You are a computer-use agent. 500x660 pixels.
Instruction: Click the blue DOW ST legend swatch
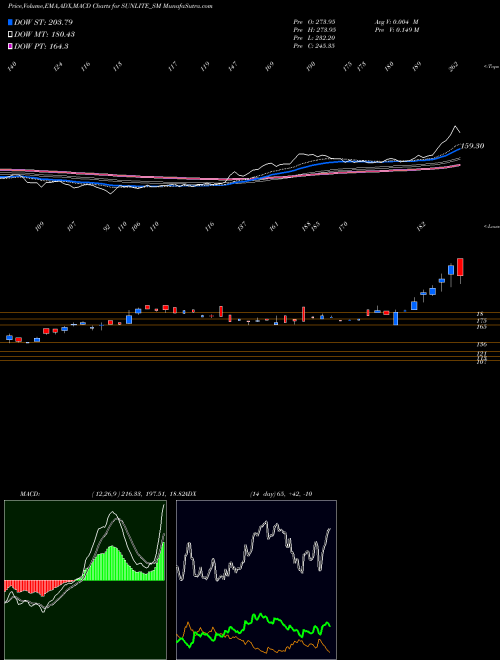point(10,22)
